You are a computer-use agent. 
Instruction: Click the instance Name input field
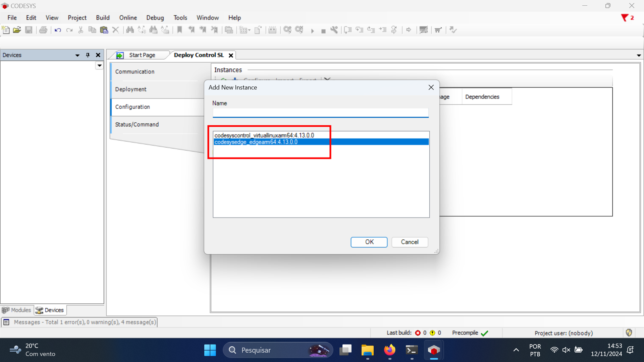click(321, 113)
